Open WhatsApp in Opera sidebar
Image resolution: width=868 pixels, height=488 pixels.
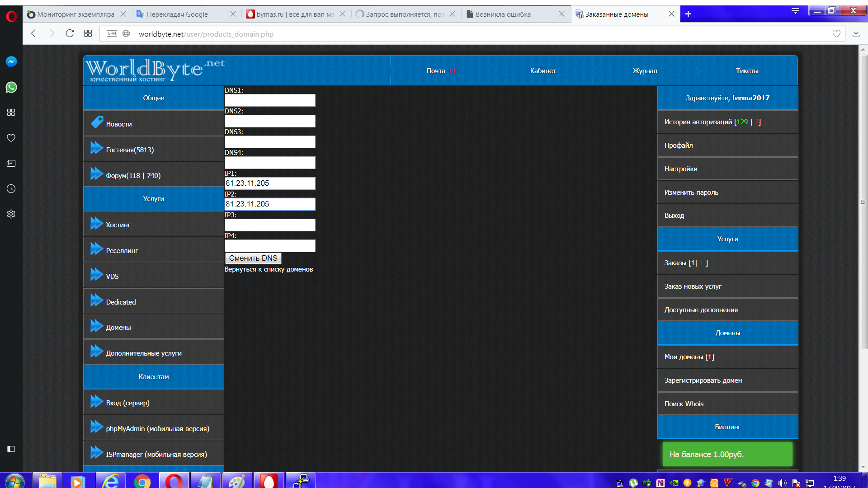point(11,87)
